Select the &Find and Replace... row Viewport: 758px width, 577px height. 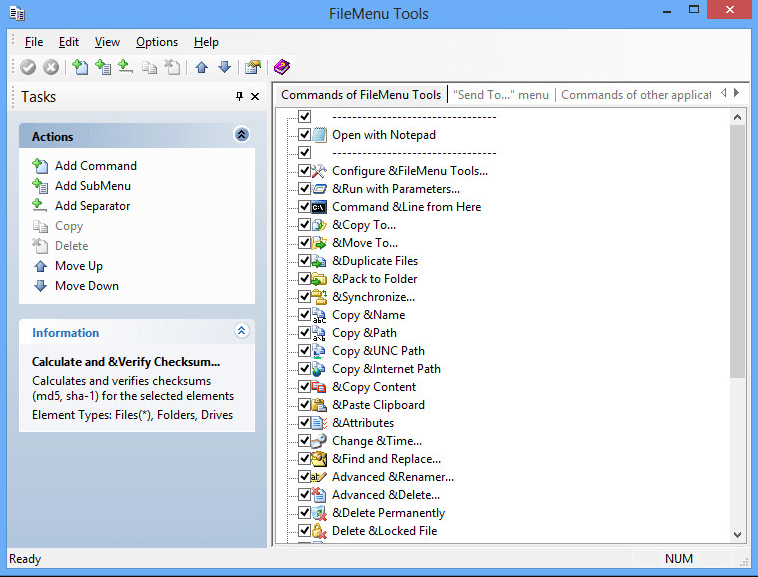386,459
